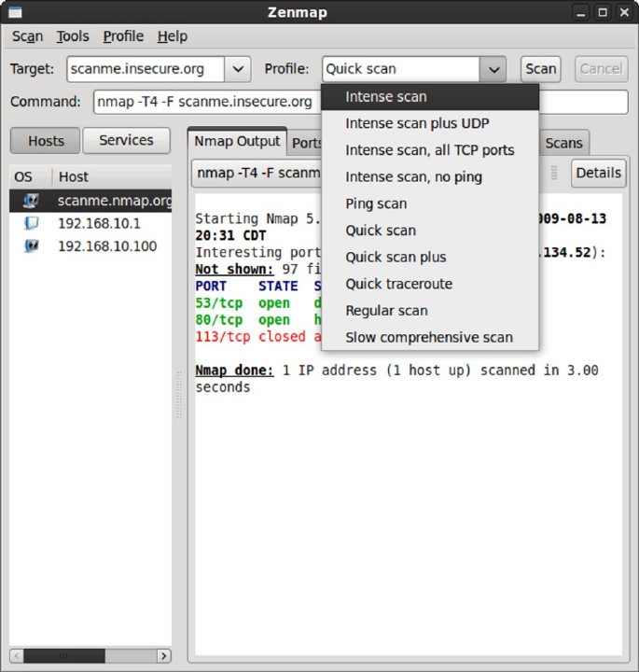Switch to the Nmap Output tab
This screenshot has width=639, height=672.
pos(237,142)
